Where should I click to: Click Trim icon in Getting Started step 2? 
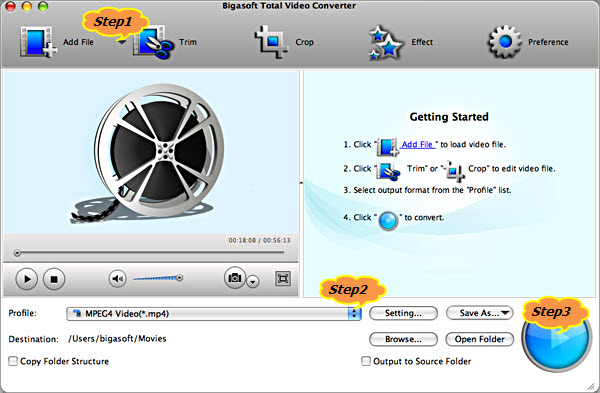388,171
